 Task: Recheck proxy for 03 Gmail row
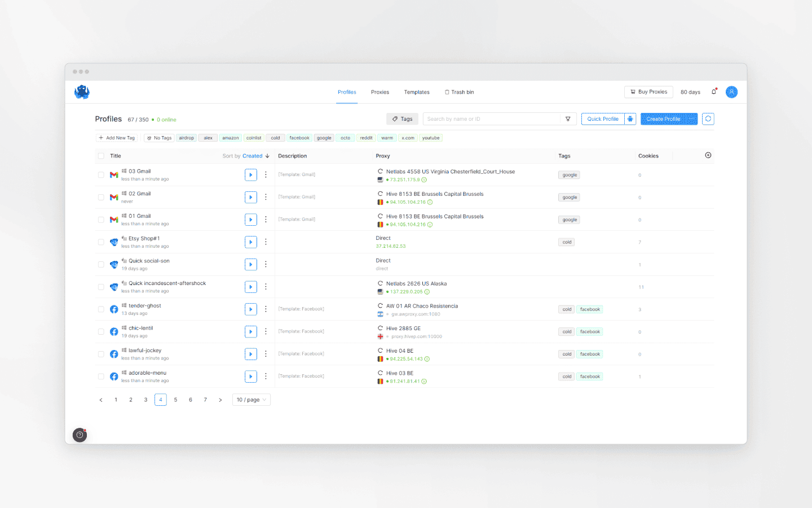(x=380, y=172)
